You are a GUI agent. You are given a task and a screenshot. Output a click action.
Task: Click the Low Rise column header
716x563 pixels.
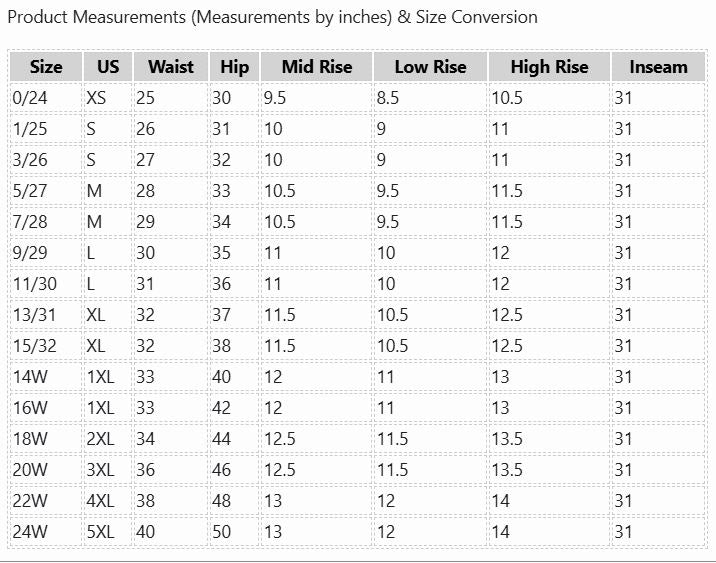[430, 67]
